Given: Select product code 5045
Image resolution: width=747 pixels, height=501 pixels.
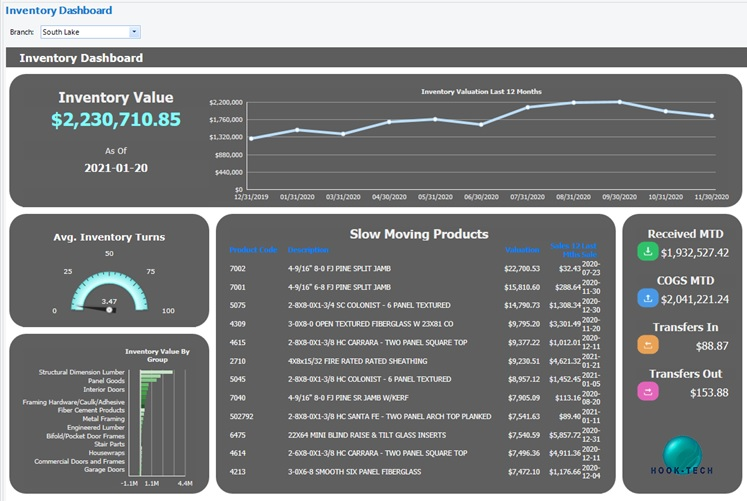Looking at the screenshot, I should click(x=238, y=379).
